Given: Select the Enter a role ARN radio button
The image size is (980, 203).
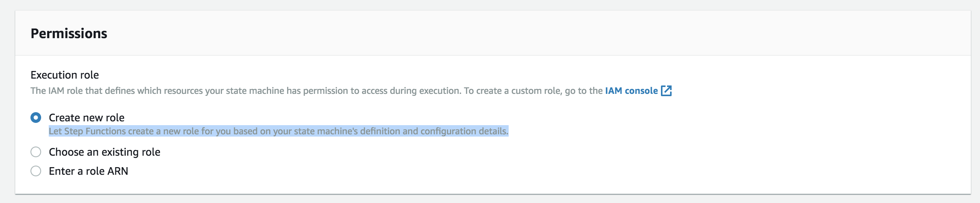Looking at the screenshot, I should 36,171.
